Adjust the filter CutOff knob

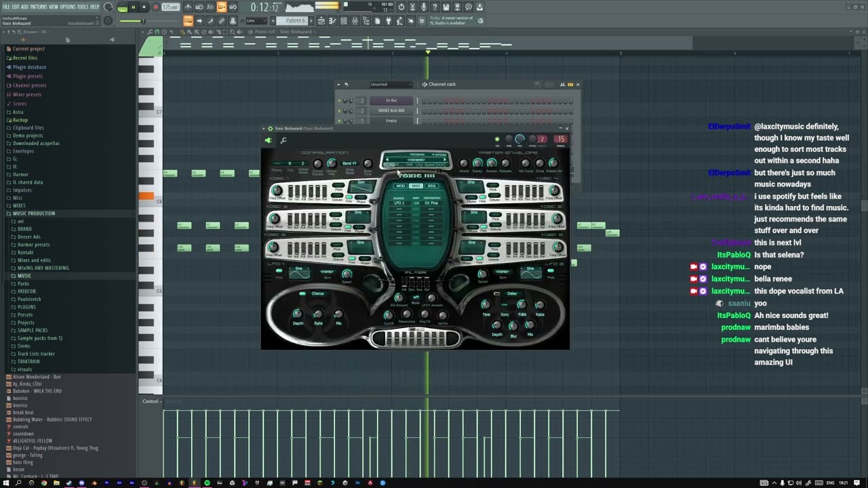[389, 315]
